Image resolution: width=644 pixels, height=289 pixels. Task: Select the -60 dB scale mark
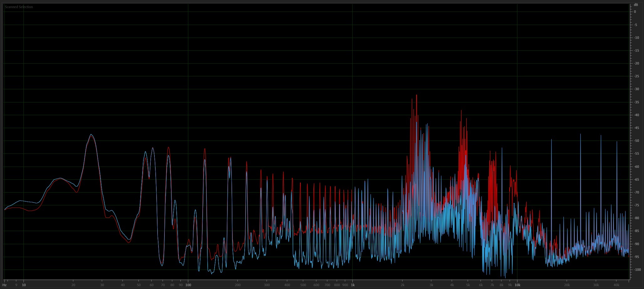point(636,167)
